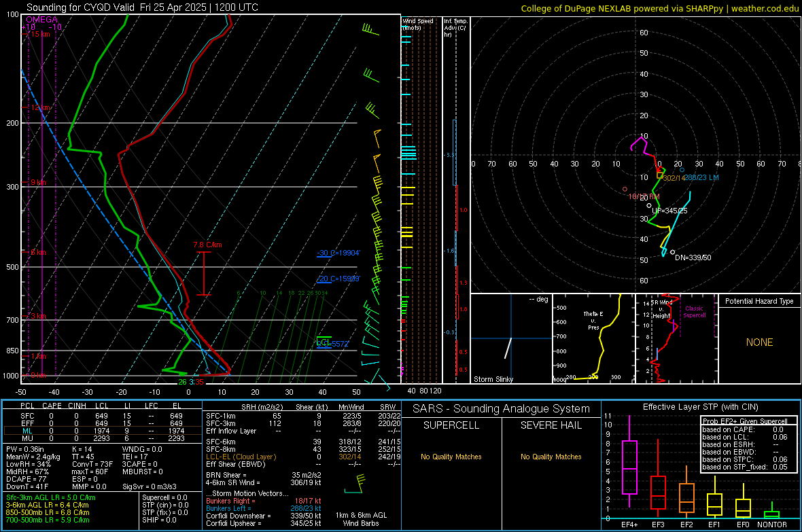802x532 pixels.
Task: Click the Corfidi Downshear = 339/50 kt line
Action: coord(264,516)
